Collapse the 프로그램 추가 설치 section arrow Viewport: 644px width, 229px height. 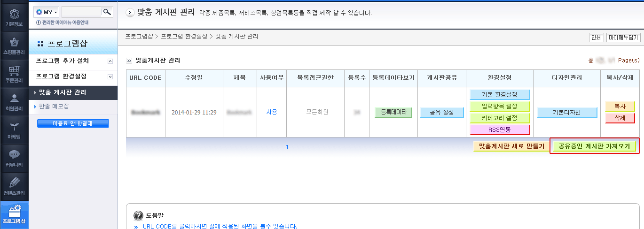110,61
